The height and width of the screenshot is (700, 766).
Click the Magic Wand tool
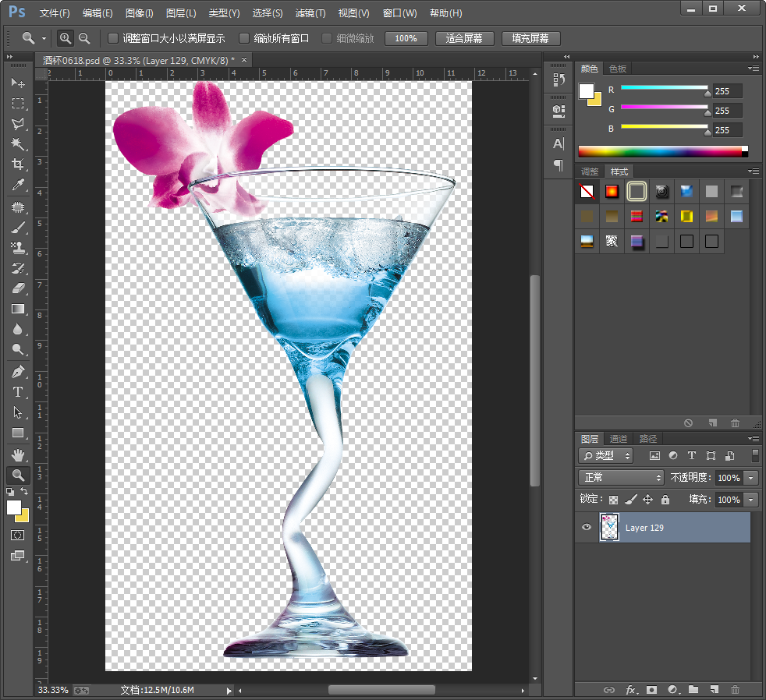coord(17,144)
